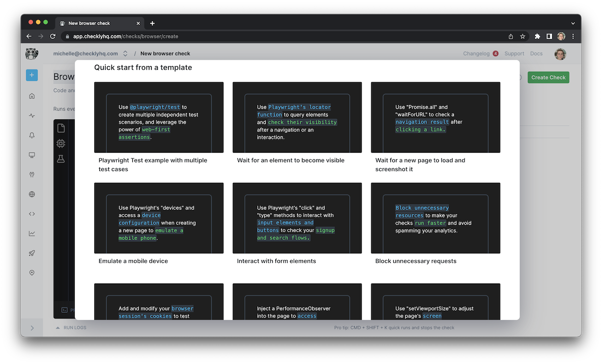
Task: Click the code snippets icon in the sidebar
Action: [32, 214]
